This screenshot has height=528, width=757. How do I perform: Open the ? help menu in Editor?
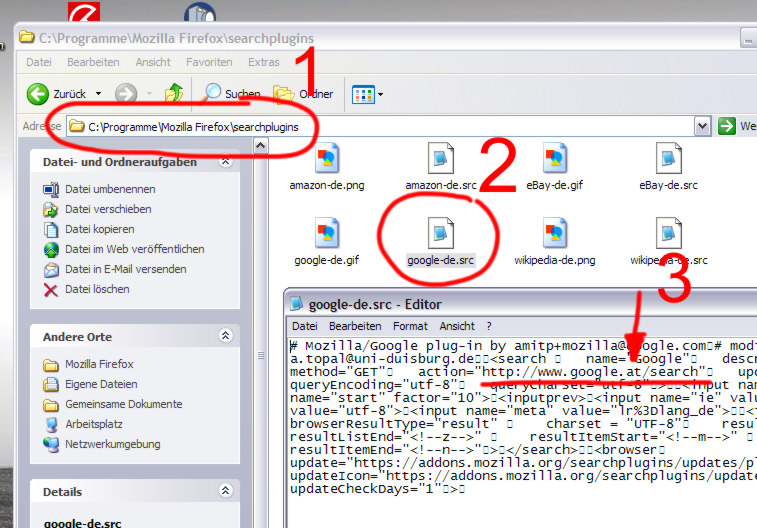click(489, 326)
